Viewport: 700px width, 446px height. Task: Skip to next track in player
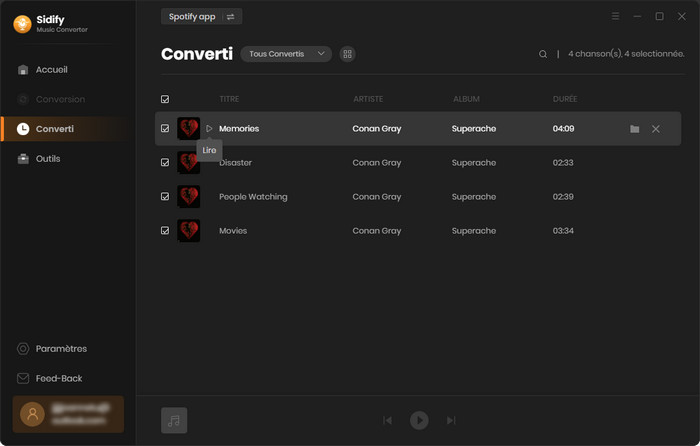click(451, 420)
